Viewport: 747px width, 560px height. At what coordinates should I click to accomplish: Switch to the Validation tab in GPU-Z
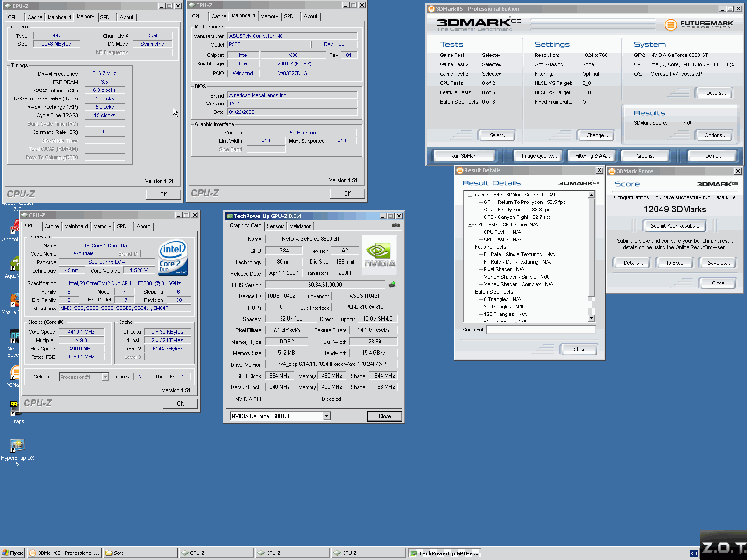click(x=301, y=226)
